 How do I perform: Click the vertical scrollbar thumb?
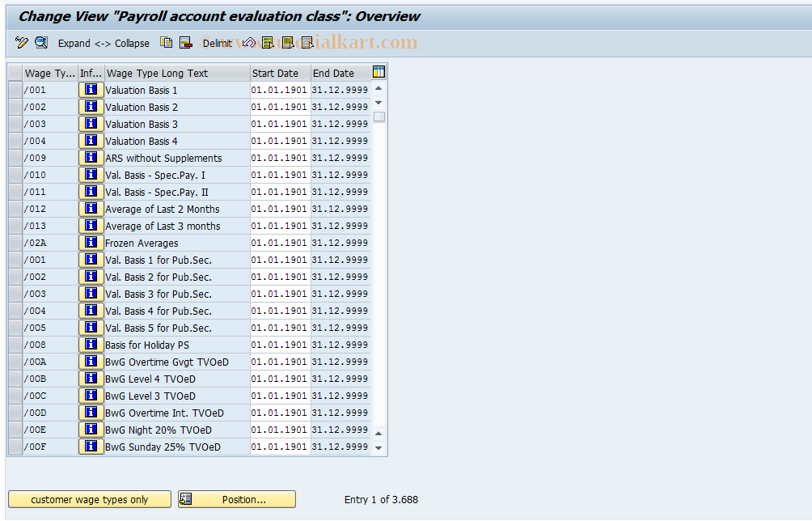click(379, 116)
